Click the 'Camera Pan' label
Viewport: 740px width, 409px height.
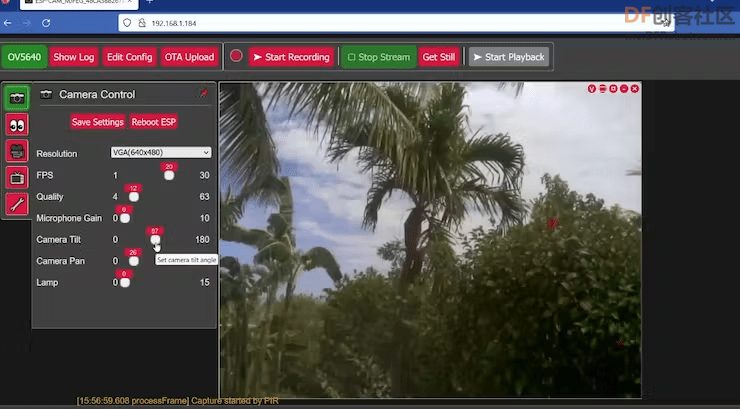[x=60, y=261]
